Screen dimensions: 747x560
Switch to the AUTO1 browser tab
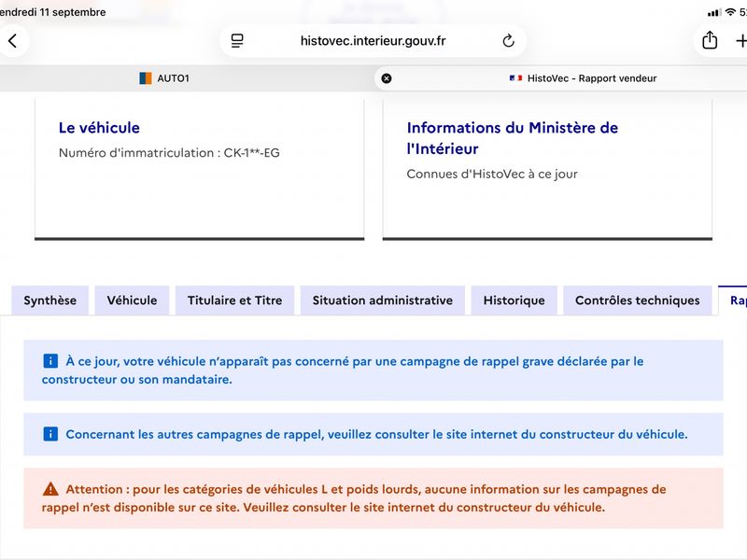tap(164, 78)
